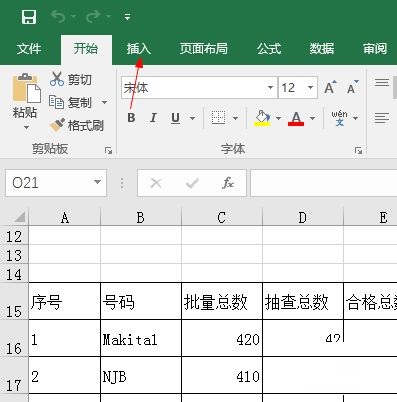The image size is (397, 402).
Task: Click cell with value 410
Action: click(222, 375)
